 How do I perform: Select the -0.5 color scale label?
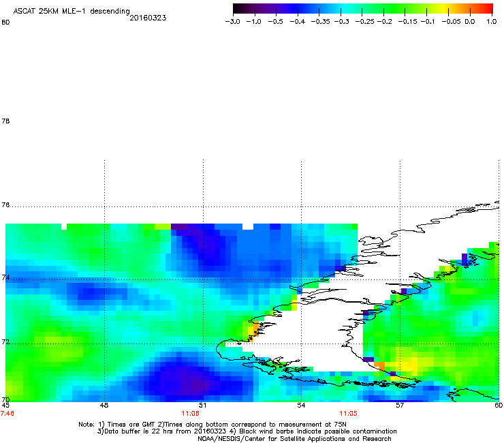[x=275, y=22]
